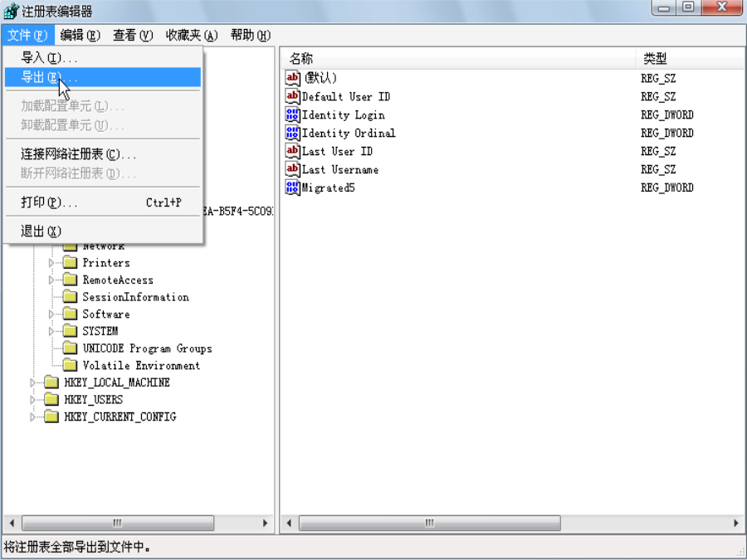Select the Identity Login value name
747x560 pixels.
pyautogui.click(x=343, y=115)
